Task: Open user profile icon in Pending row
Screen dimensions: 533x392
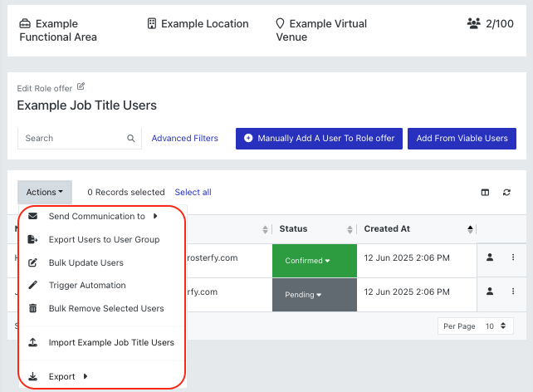Action: tap(490, 292)
